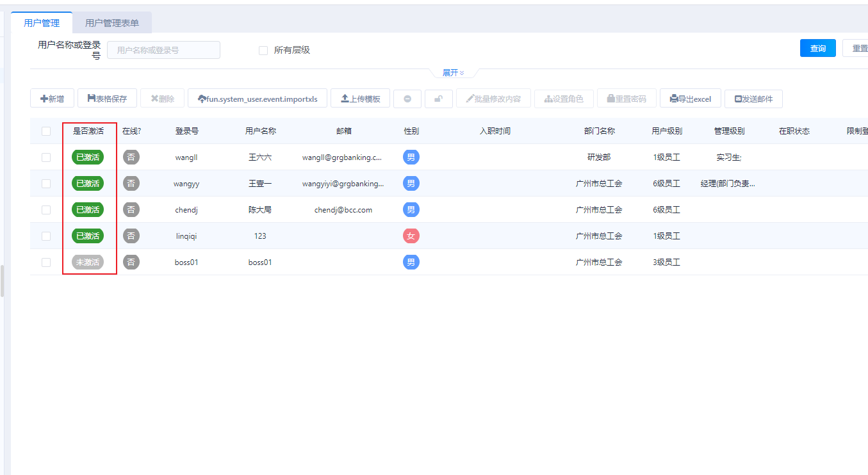Click 已激活 badge in linqiqi row
Screen dimensions: 868x475
[88, 236]
